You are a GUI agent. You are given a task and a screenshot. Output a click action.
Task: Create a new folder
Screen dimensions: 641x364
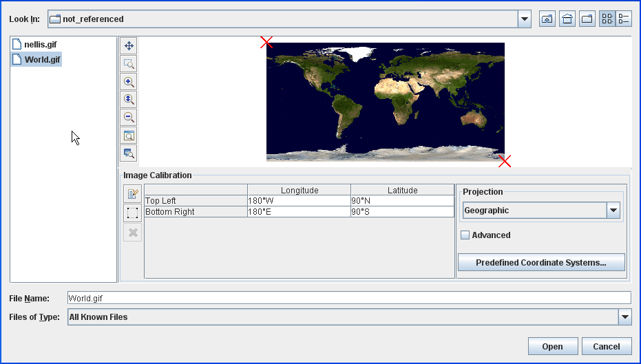point(587,19)
